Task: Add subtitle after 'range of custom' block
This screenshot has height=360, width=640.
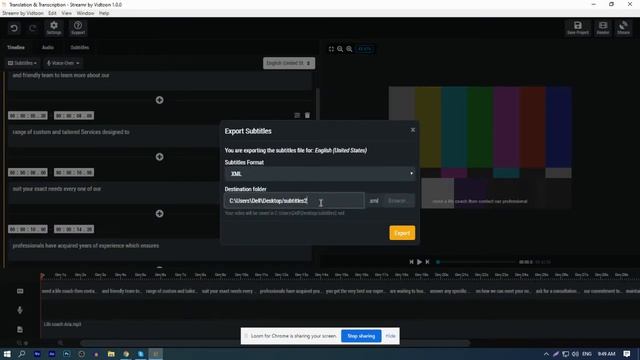Action: [160, 157]
